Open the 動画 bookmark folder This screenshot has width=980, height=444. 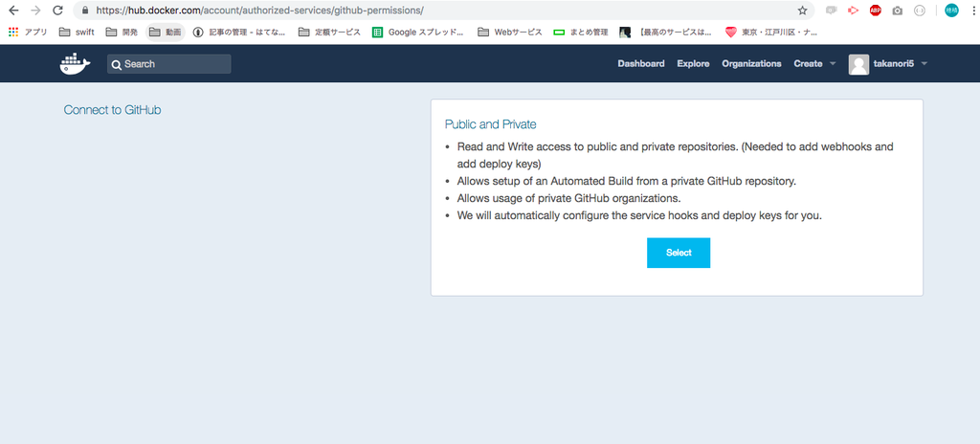pyautogui.click(x=165, y=32)
